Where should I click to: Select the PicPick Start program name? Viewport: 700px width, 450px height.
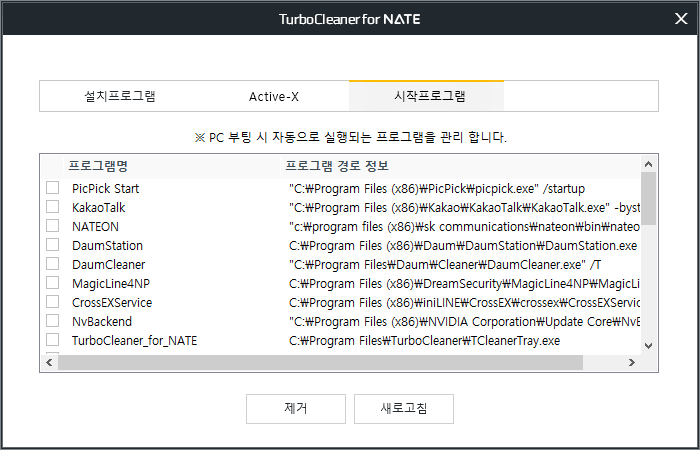(105, 188)
